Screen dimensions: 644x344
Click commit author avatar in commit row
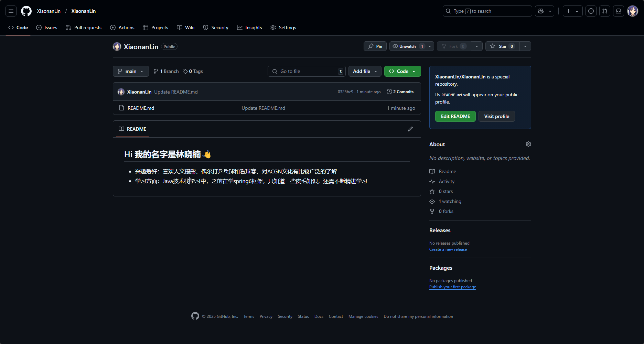[121, 92]
